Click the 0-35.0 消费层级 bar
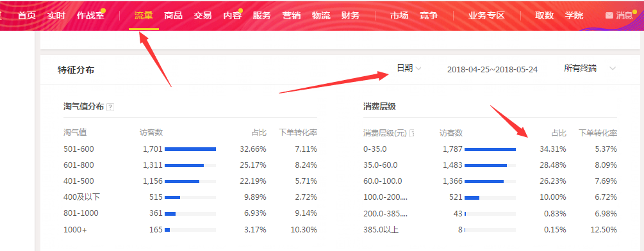This screenshot has width=644, height=251. pos(490,149)
